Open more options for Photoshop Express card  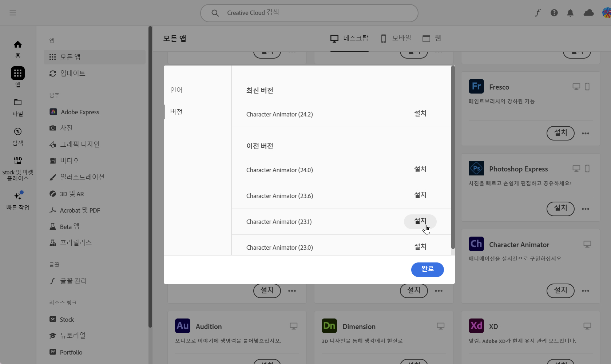tap(586, 209)
